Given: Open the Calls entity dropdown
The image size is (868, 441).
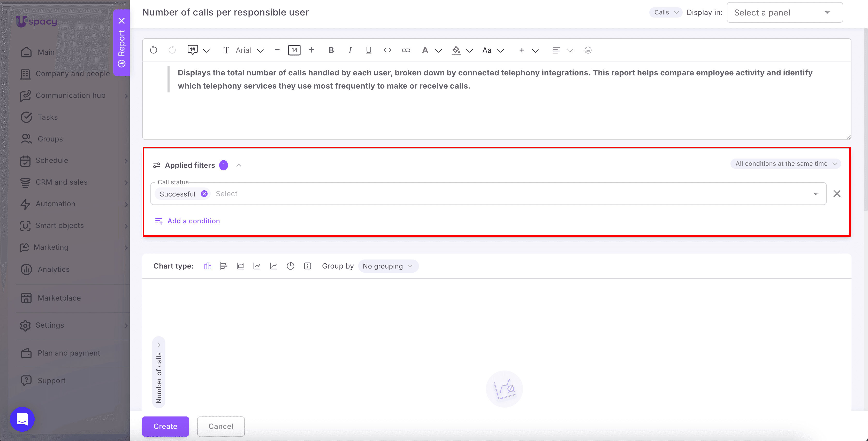Looking at the screenshot, I should pos(666,12).
